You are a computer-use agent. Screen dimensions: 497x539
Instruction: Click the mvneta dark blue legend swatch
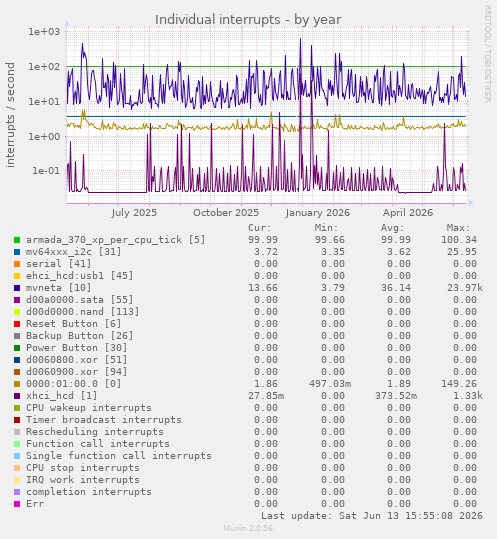[17, 288]
